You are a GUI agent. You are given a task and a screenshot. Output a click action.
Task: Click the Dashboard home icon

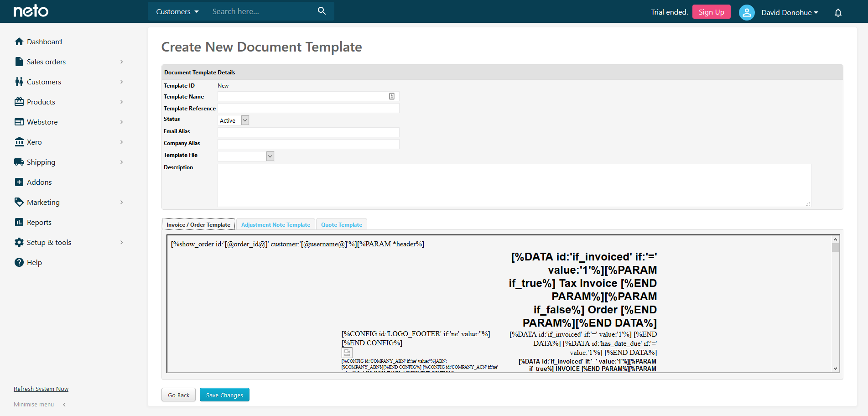[x=19, y=42]
